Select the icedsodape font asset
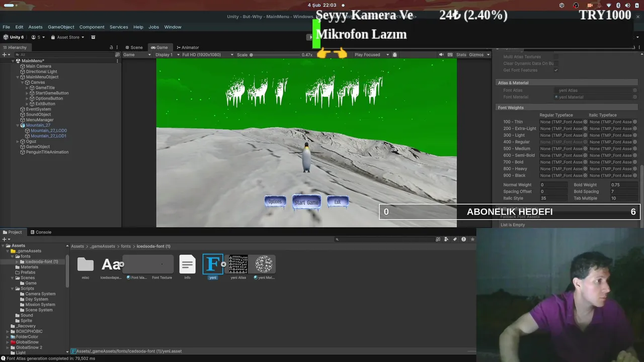This screenshot has height=362, width=644. 111,267
